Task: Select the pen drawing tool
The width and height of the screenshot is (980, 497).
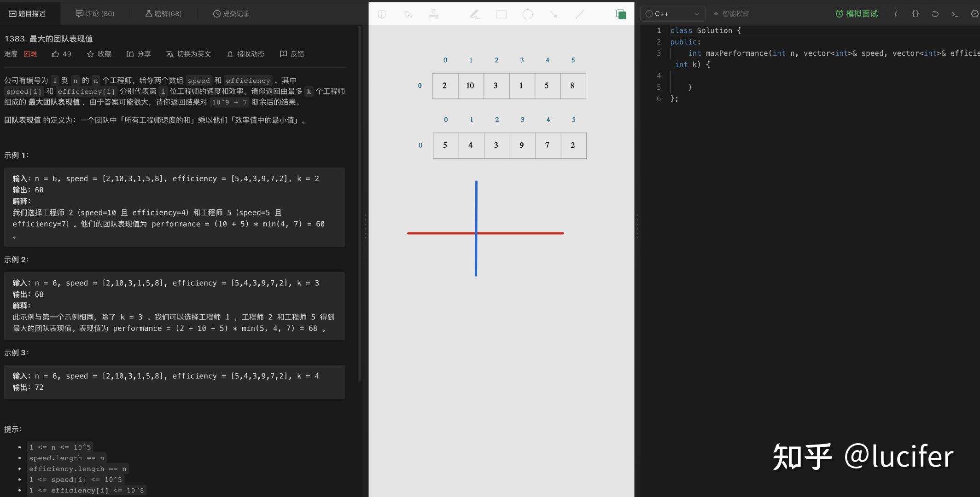Action: [475, 15]
